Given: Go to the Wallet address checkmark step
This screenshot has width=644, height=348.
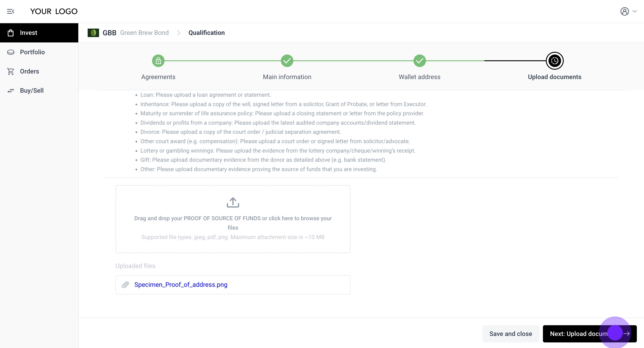Looking at the screenshot, I should [x=419, y=61].
